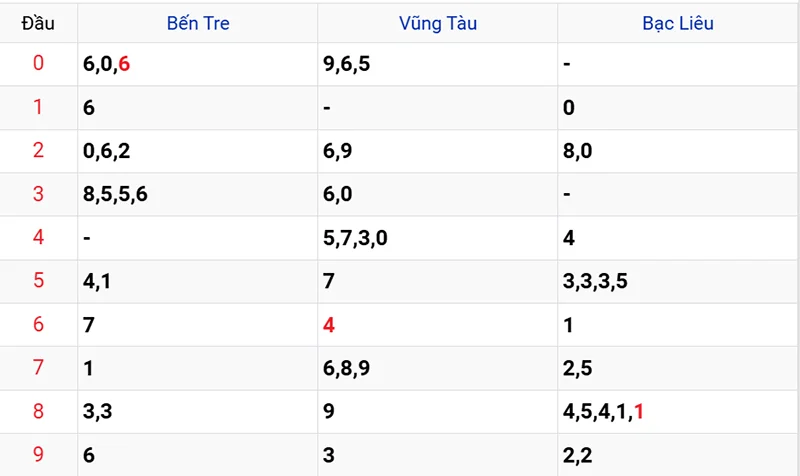Click the Bến Tre cell with 0,6,2
The height and width of the screenshot is (476, 800).
[x=108, y=151]
